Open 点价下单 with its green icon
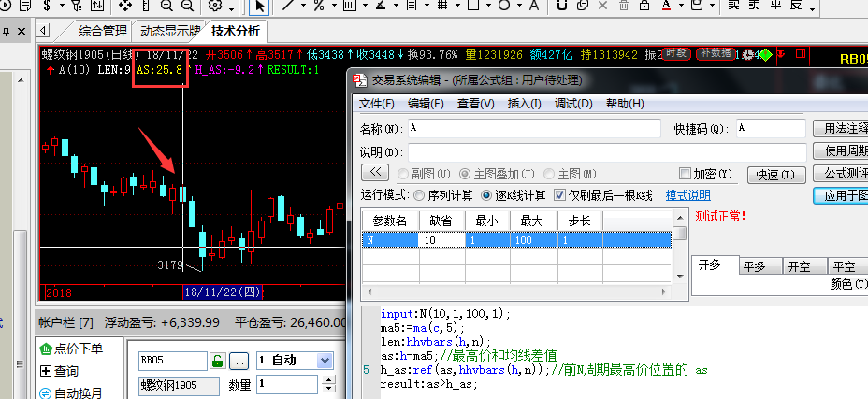The height and width of the screenshot is (399, 868). coord(71,349)
